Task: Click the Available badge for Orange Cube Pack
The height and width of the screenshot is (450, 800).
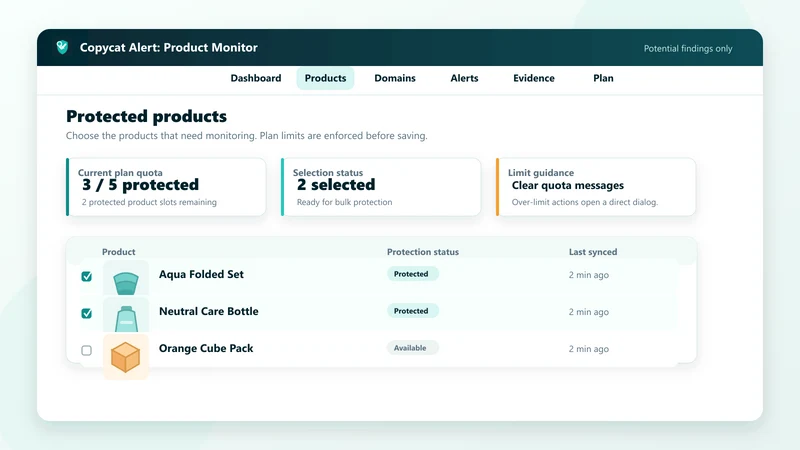Action: (412, 348)
